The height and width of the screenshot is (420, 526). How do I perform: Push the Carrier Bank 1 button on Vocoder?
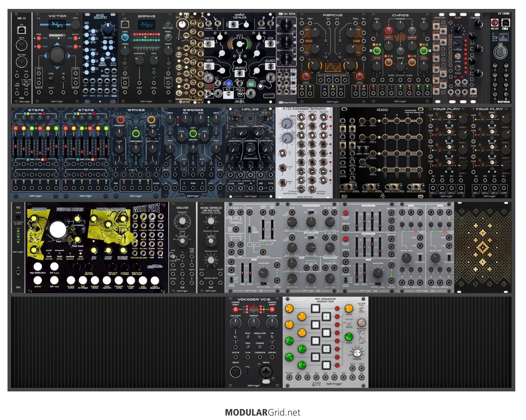235,310
